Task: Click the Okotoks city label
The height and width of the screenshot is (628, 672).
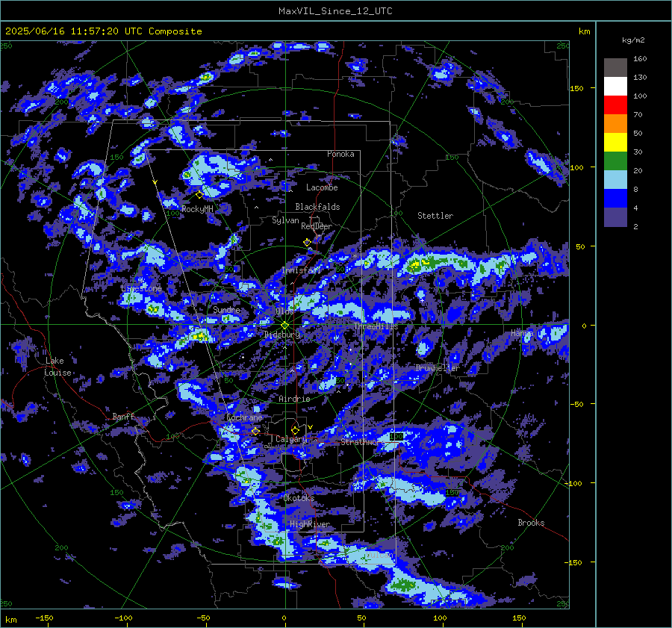Action: coord(299,498)
